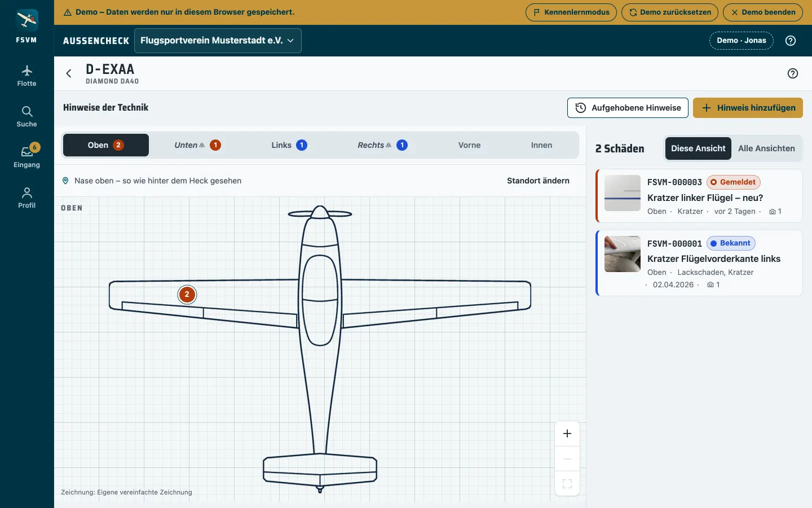This screenshot has height=508, width=812.
Task: Click the Gemeldet status badge
Action: [x=734, y=182]
